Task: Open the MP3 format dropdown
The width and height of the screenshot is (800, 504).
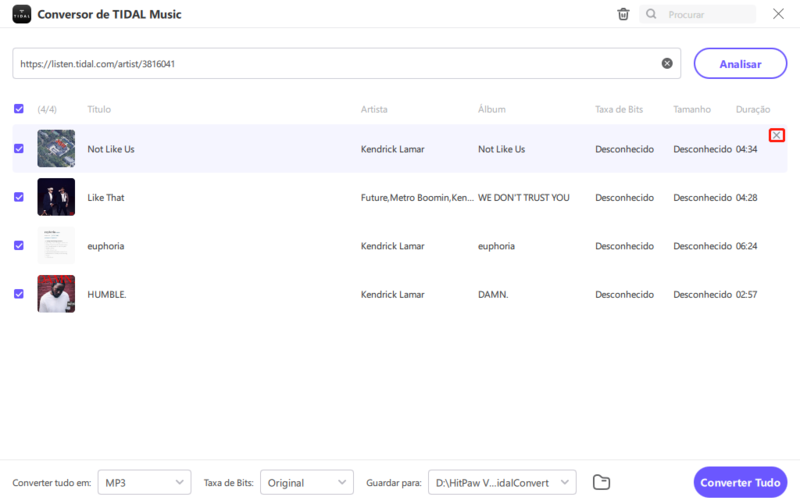Action: point(144,482)
